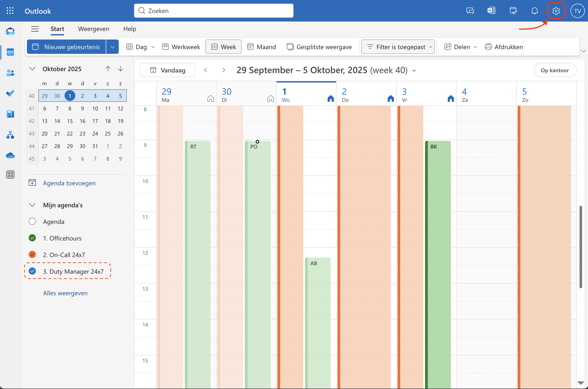The image size is (588, 389).
Task: Uncheck the 1. Officehours calendar
Action: pyautogui.click(x=32, y=238)
